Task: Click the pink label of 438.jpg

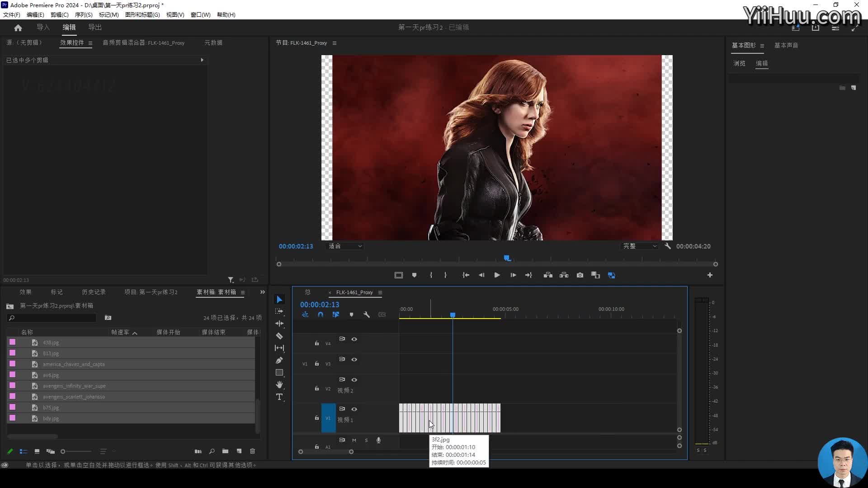Action: click(13, 342)
